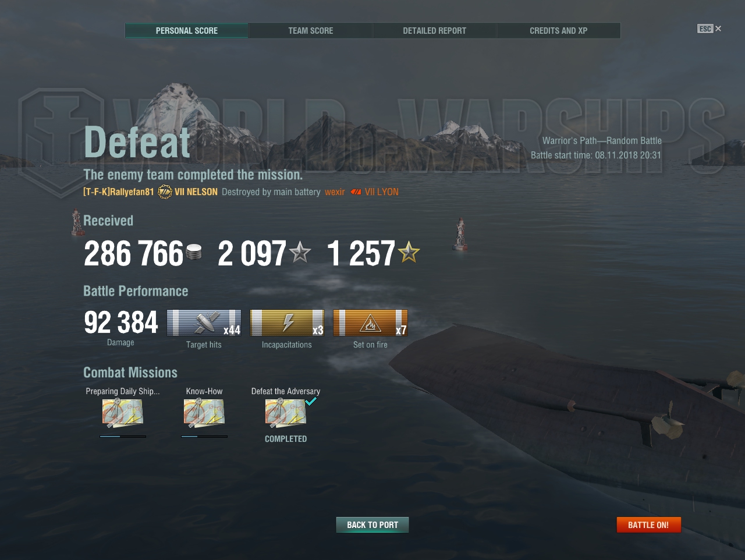
Task: Click the silver XP star icon
Action: [300, 253]
